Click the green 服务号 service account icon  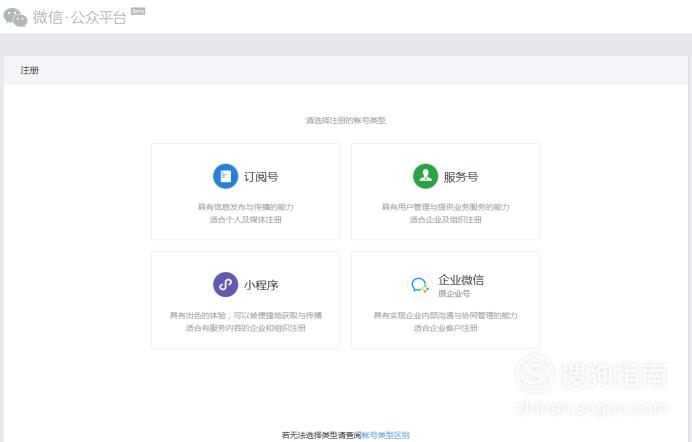(x=425, y=176)
